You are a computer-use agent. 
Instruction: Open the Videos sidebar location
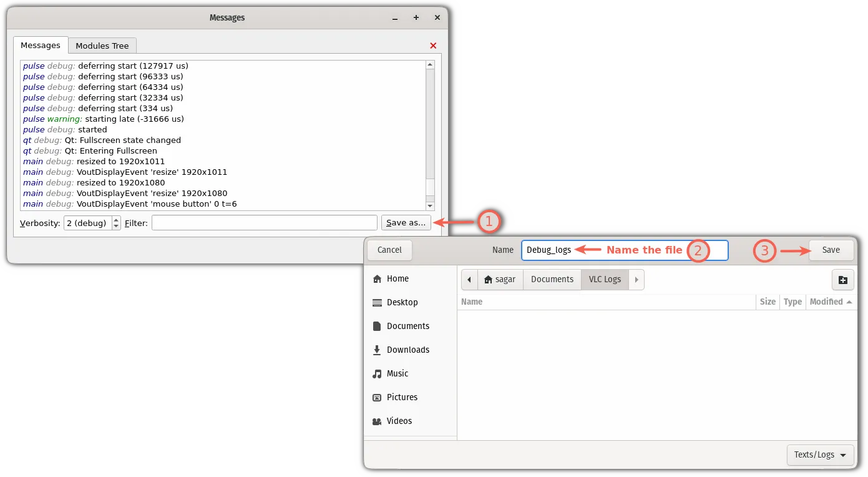[x=399, y=421]
